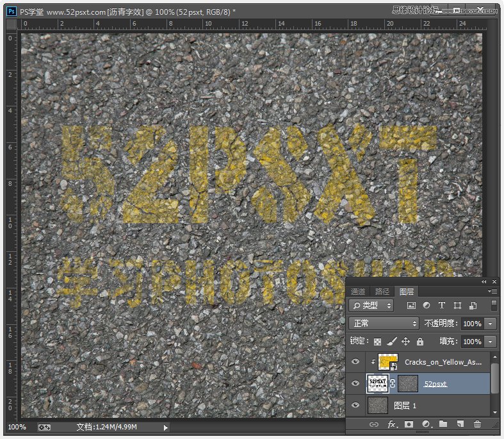Image resolution: width=504 pixels, height=439 pixels.
Task: Filter layers by pixel layers icon
Action: pos(411,305)
